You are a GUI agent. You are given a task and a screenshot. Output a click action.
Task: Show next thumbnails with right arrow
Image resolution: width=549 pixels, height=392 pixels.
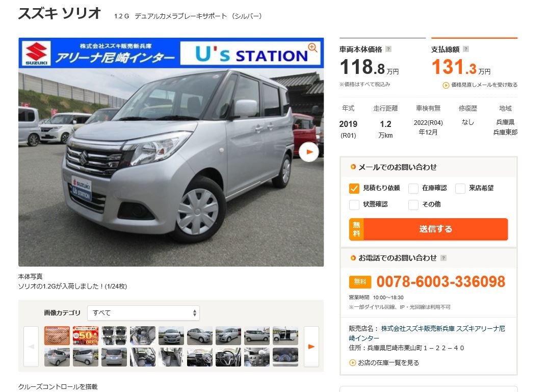pyautogui.click(x=311, y=347)
